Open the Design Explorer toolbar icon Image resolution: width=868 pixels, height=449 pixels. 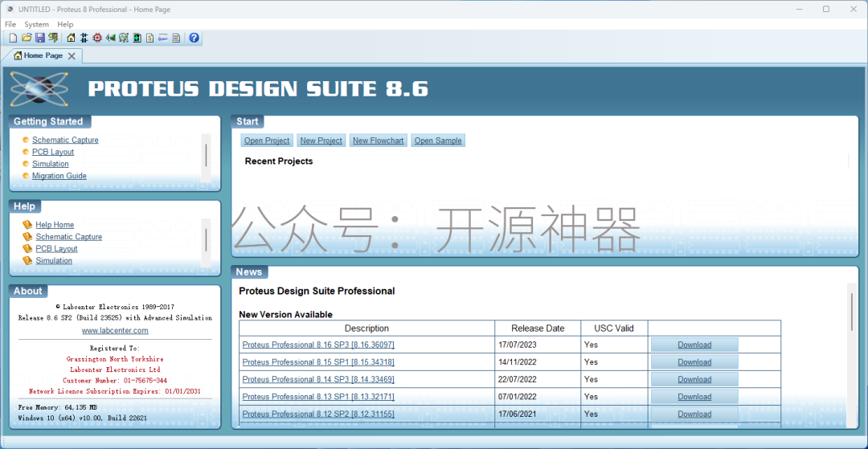(x=137, y=38)
